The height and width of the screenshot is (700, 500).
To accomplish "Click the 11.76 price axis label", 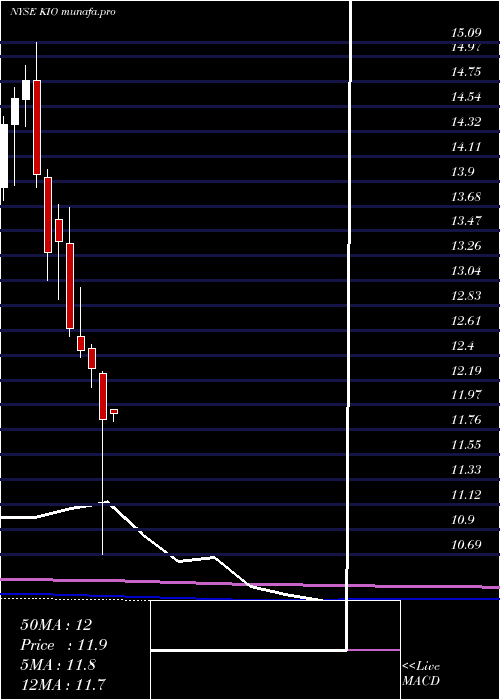I will (466, 420).
